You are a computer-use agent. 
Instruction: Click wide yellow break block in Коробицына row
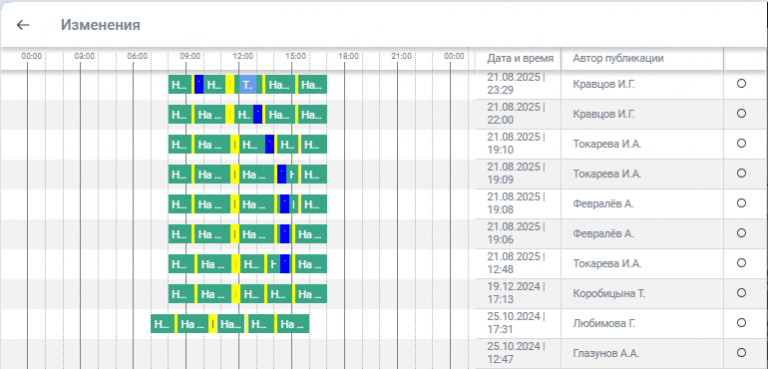pyautogui.click(x=236, y=294)
